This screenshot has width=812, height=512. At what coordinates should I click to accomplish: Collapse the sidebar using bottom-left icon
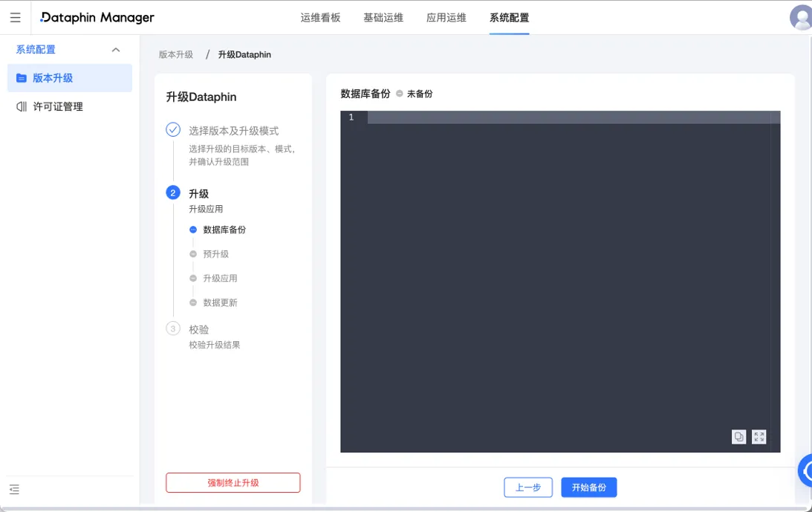[15, 489]
